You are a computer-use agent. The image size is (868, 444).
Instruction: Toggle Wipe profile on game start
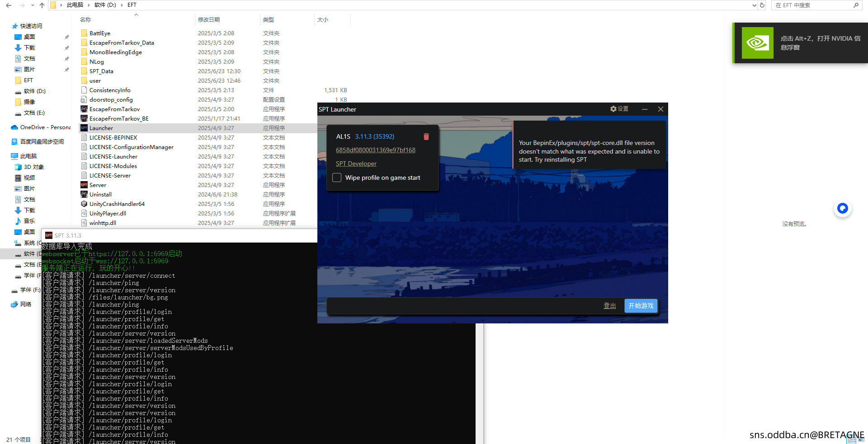pyautogui.click(x=337, y=178)
